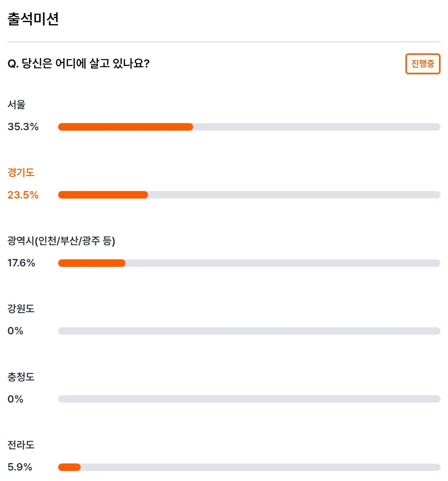Viewport: 448px width, 481px height.
Task: Click the question text 당신은 어디에 살고 있나요?
Action: [x=85, y=63]
